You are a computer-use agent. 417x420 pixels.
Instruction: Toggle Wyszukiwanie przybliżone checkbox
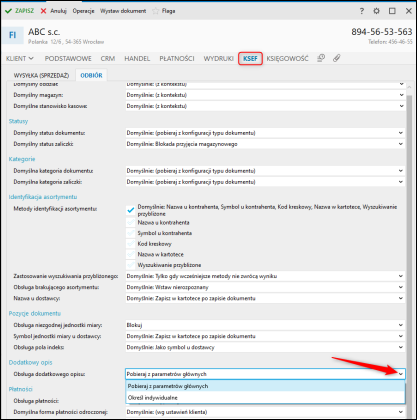(131, 265)
